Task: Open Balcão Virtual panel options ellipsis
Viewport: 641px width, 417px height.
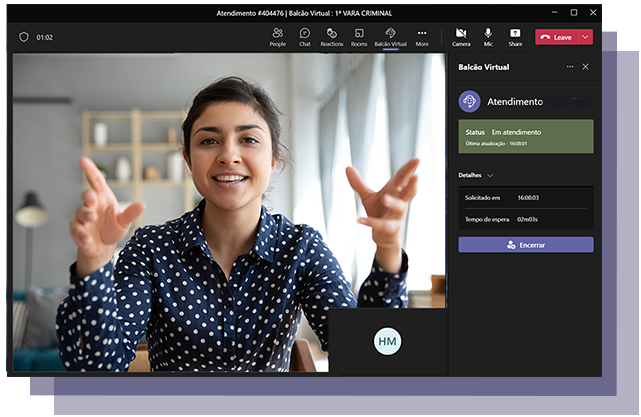Action: (x=570, y=67)
